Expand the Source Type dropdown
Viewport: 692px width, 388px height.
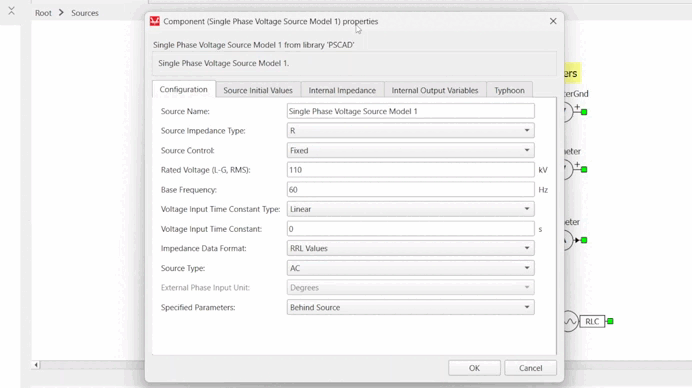[410, 268]
